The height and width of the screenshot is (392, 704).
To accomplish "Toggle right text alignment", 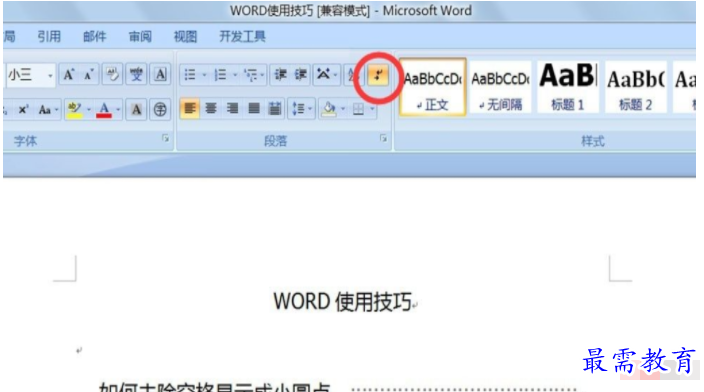I will (x=233, y=109).
